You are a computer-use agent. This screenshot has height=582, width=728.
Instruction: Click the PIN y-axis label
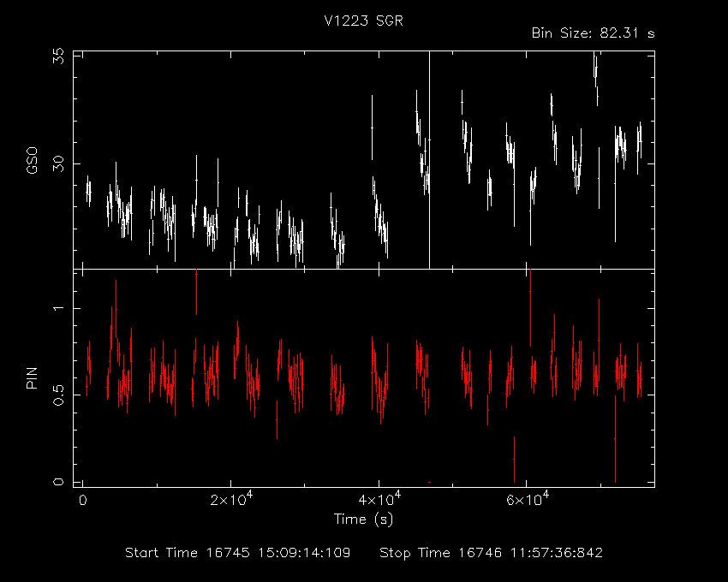[32, 377]
